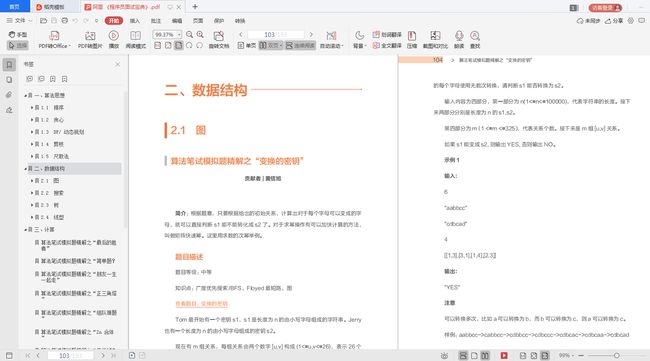Expand bookmark 2.1
This screenshot has height=361, width=650.
click(x=32, y=181)
